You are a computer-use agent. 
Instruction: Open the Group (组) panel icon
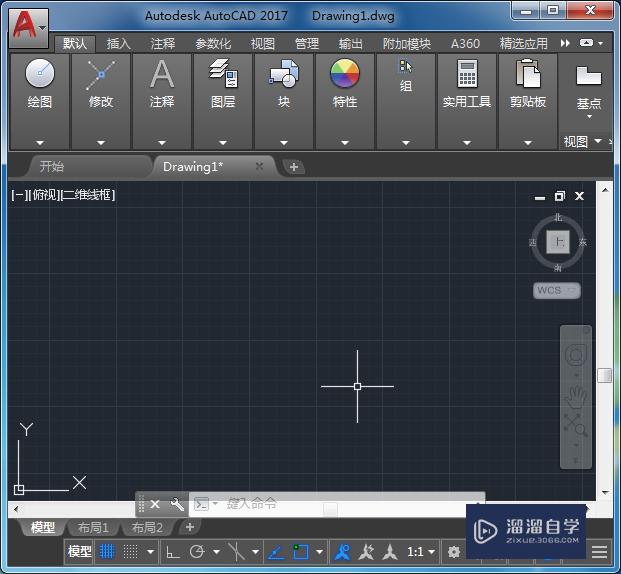[406, 66]
